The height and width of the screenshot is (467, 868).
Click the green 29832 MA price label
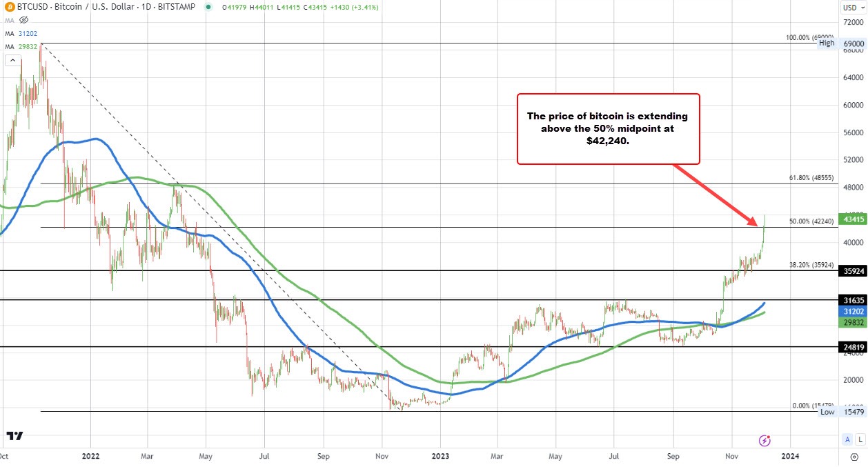(854, 322)
